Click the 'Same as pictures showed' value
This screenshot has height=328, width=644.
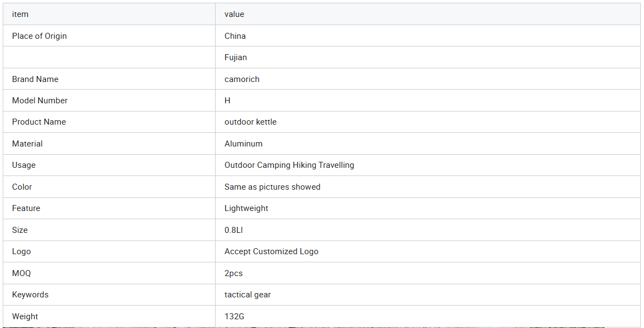272,187
